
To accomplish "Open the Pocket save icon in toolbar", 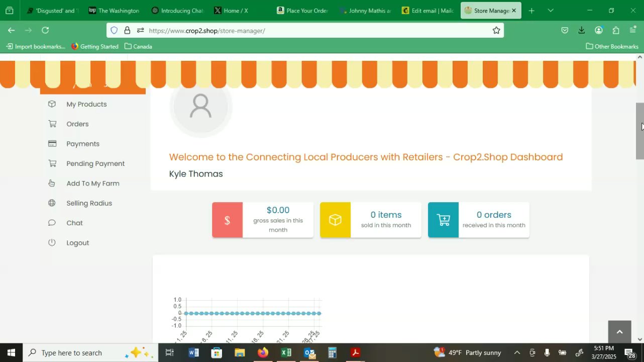I will [565, 31].
